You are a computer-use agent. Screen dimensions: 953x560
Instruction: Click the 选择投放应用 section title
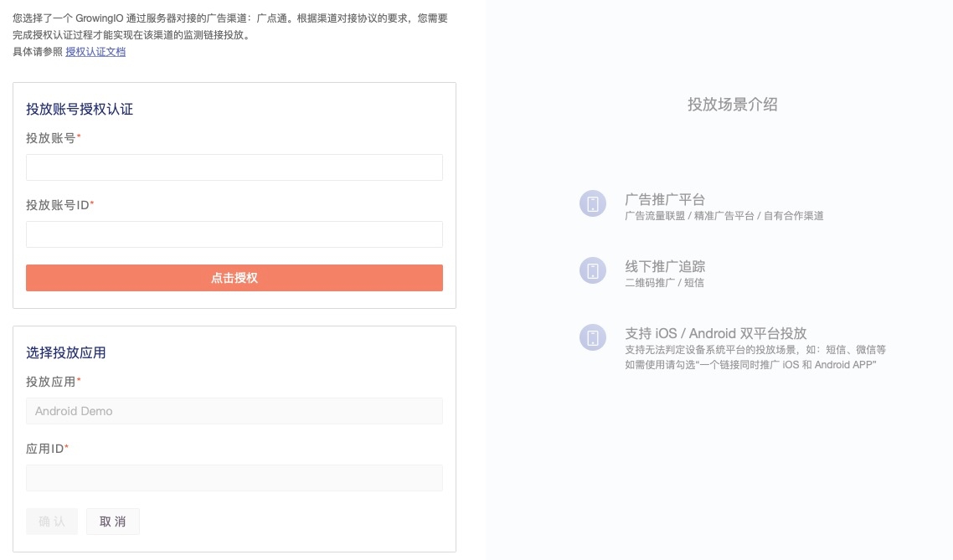pyautogui.click(x=66, y=352)
